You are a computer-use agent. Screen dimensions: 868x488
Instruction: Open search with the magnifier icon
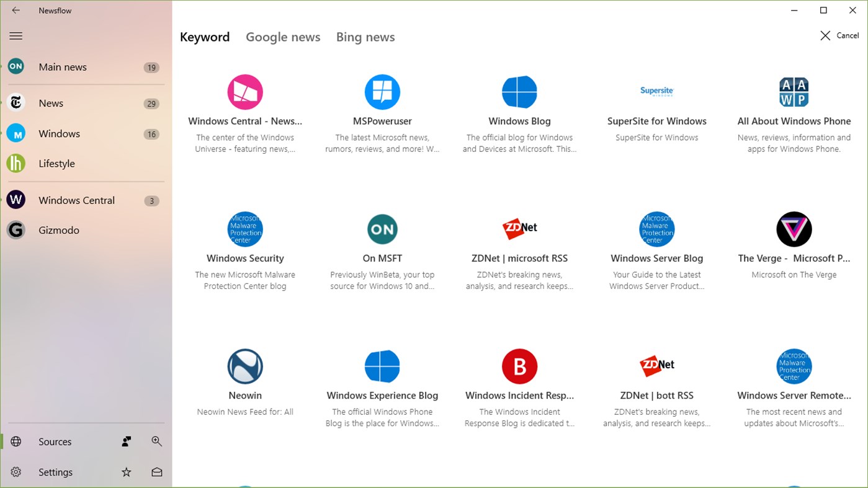156,441
